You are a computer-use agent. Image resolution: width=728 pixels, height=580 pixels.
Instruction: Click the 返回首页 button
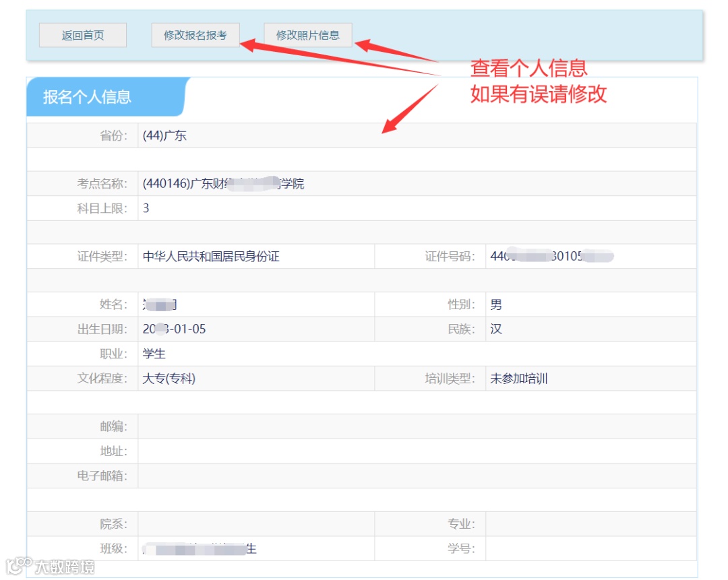click(x=83, y=35)
